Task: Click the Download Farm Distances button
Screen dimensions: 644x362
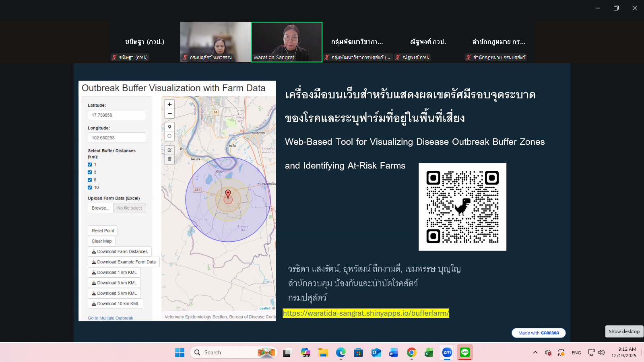Action: (x=120, y=251)
